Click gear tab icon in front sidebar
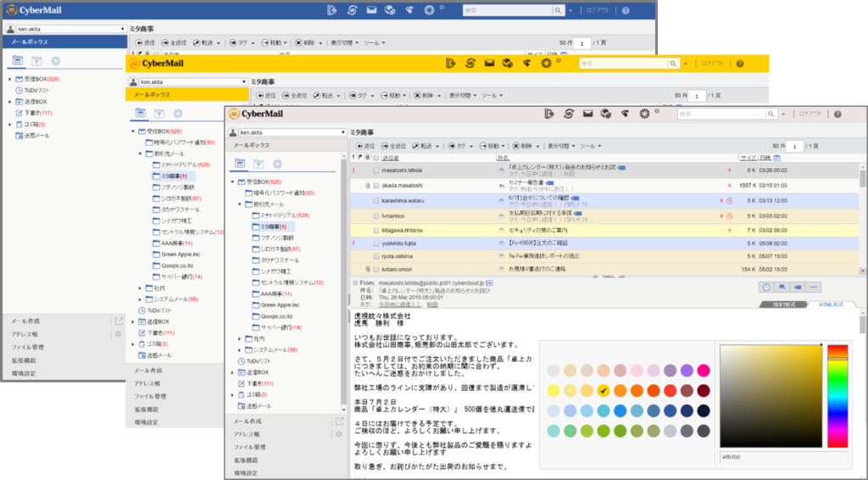Screen dimensions: 868x480 (277, 164)
